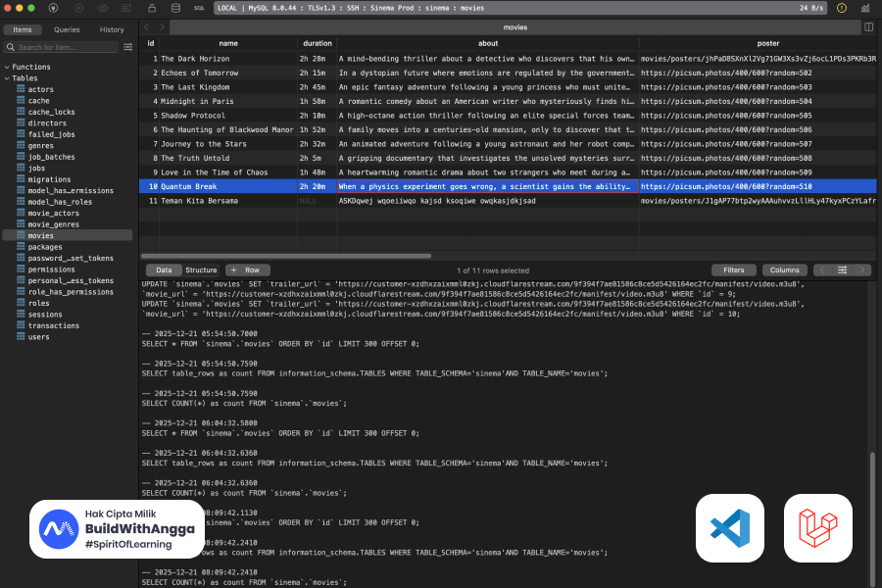
Task: Collapse the Functions group in the sidebar
Action: [x=9, y=67]
